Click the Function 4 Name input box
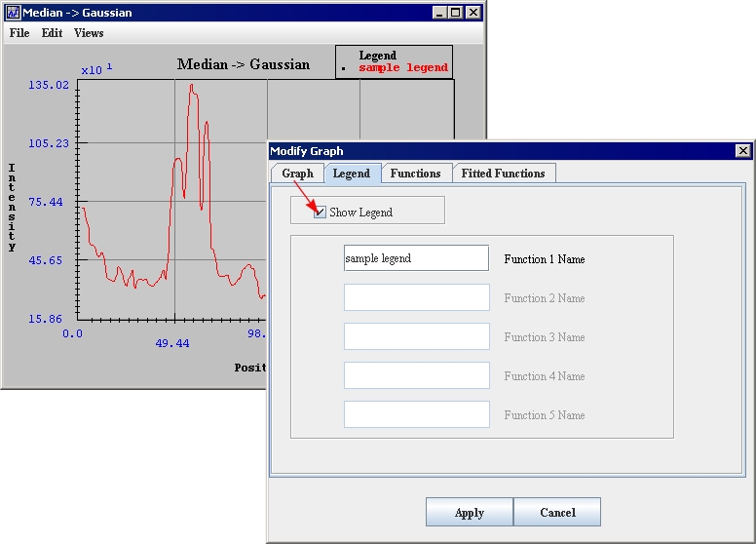This screenshot has height=544, width=756. pyautogui.click(x=416, y=375)
